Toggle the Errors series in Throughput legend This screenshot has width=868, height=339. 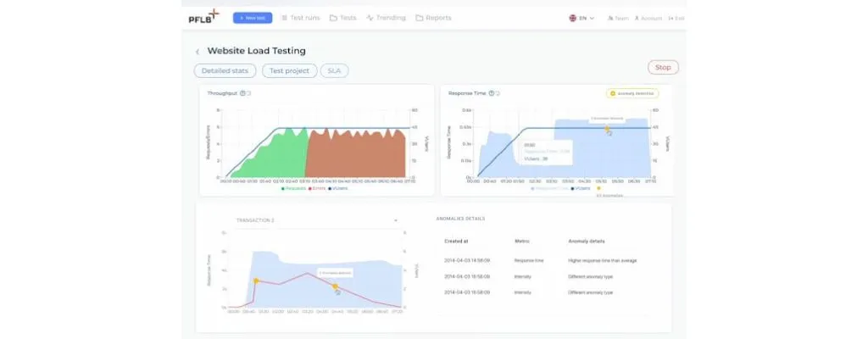point(319,188)
